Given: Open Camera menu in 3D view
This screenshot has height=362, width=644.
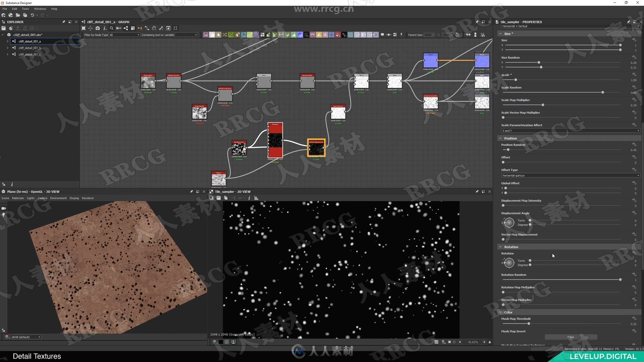Looking at the screenshot, I should point(43,198).
